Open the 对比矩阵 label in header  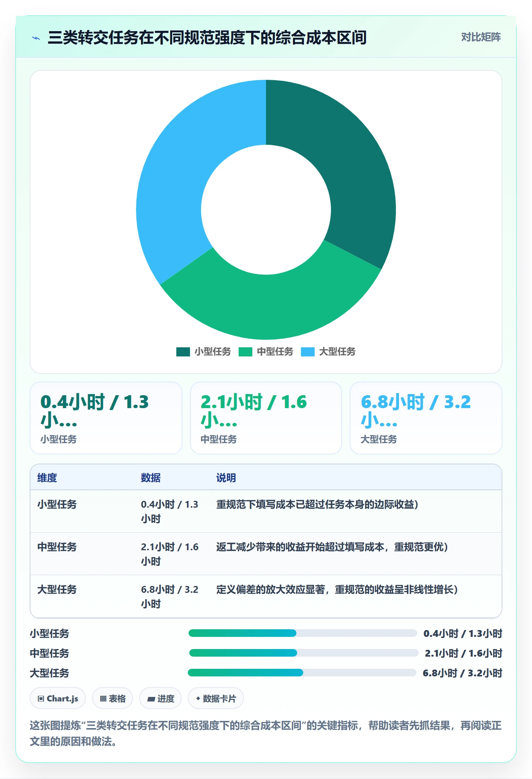[x=481, y=37]
